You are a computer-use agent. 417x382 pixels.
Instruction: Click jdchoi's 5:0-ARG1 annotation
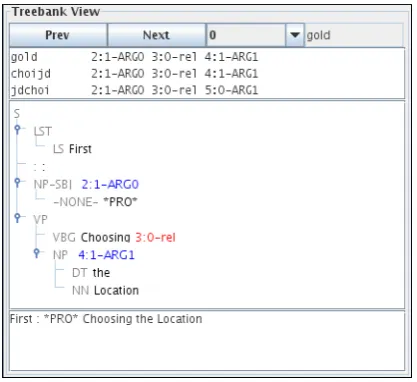231,90
